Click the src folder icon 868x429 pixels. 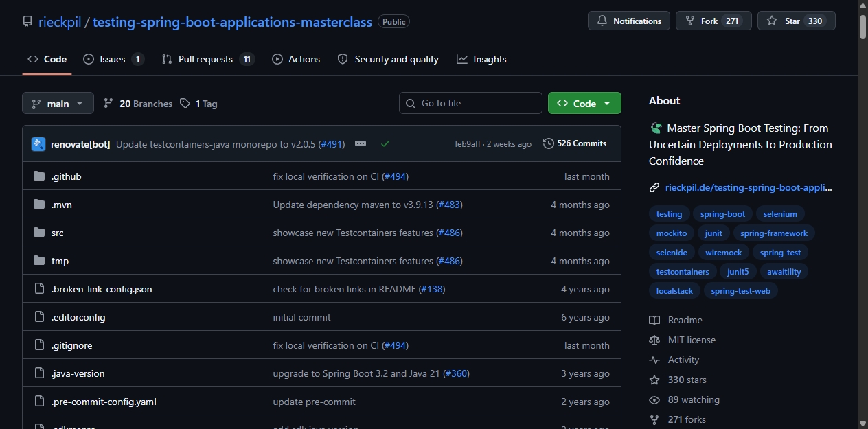(39, 233)
